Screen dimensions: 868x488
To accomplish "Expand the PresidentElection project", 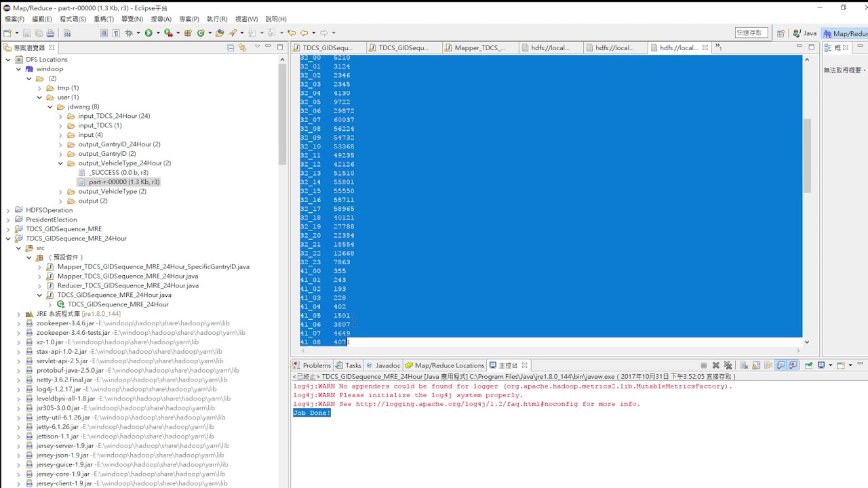I will (x=8, y=220).
